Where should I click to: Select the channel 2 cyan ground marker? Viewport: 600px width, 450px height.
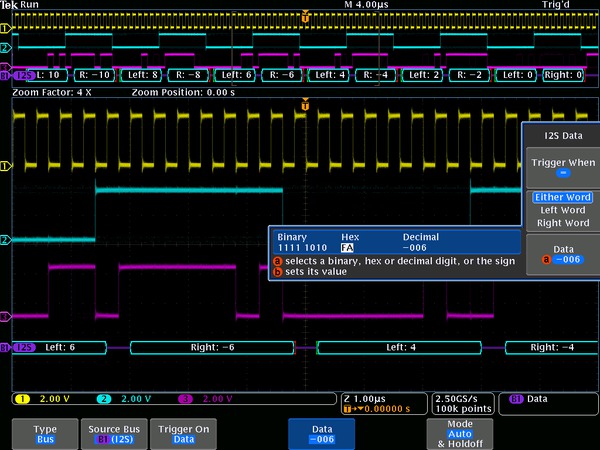coord(5,240)
